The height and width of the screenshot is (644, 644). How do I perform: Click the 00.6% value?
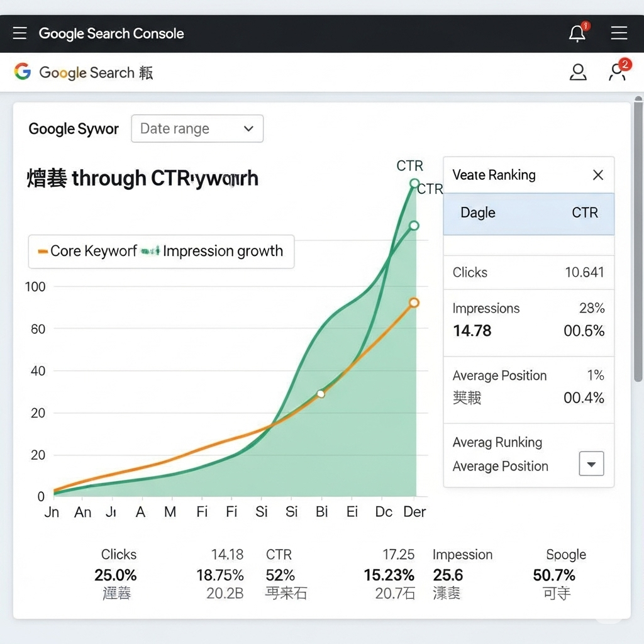pos(584,331)
